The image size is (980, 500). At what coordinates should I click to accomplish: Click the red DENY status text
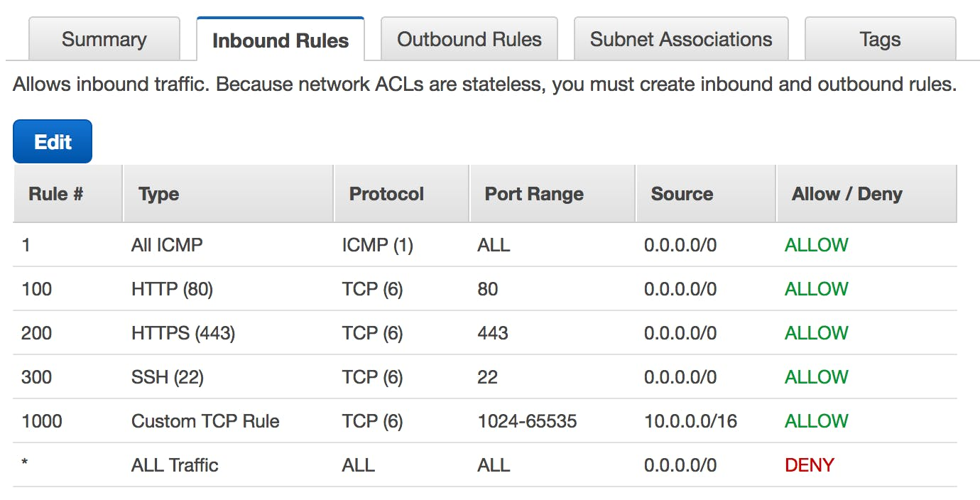pyautogui.click(x=809, y=465)
